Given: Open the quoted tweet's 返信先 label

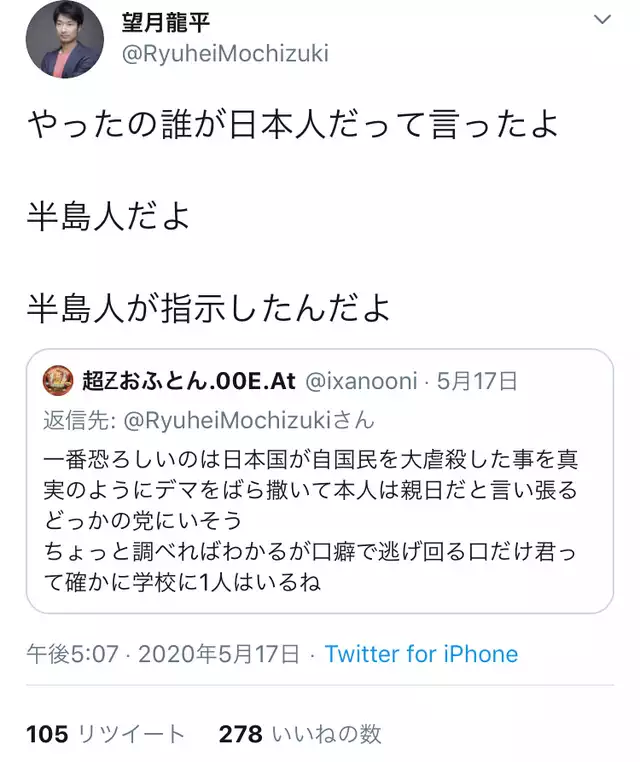Looking at the screenshot, I should (x=79, y=420).
